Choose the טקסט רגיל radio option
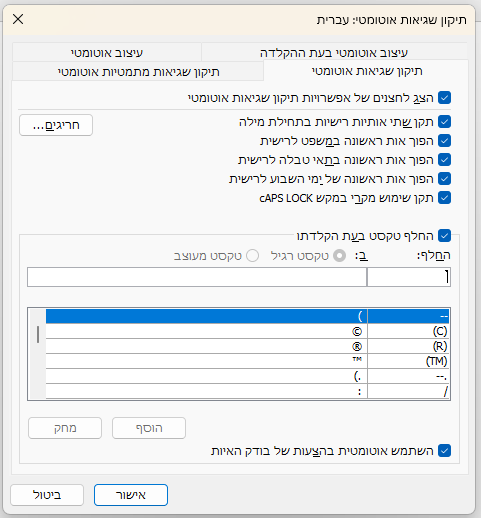The height and width of the screenshot is (518, 481). pos(340,256)
